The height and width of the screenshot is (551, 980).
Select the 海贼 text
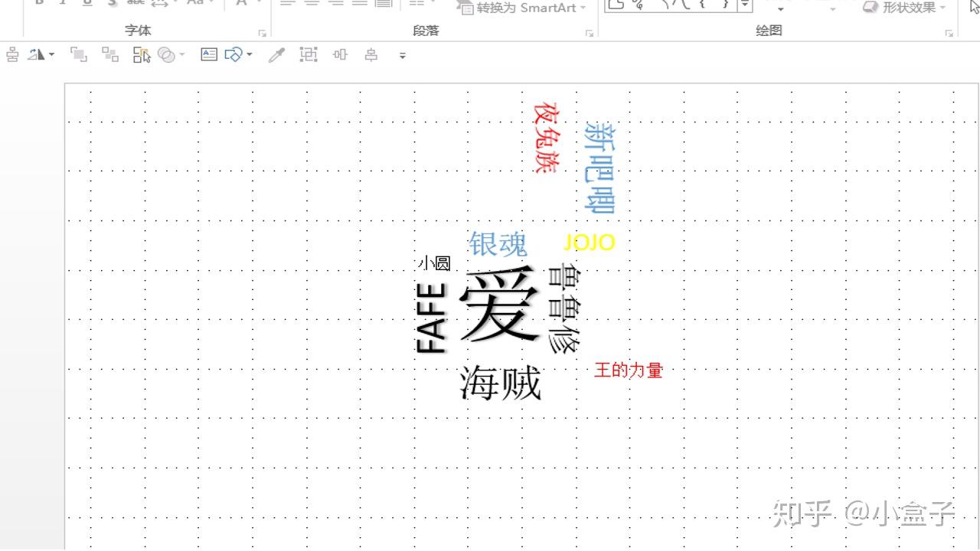[501, 383]
